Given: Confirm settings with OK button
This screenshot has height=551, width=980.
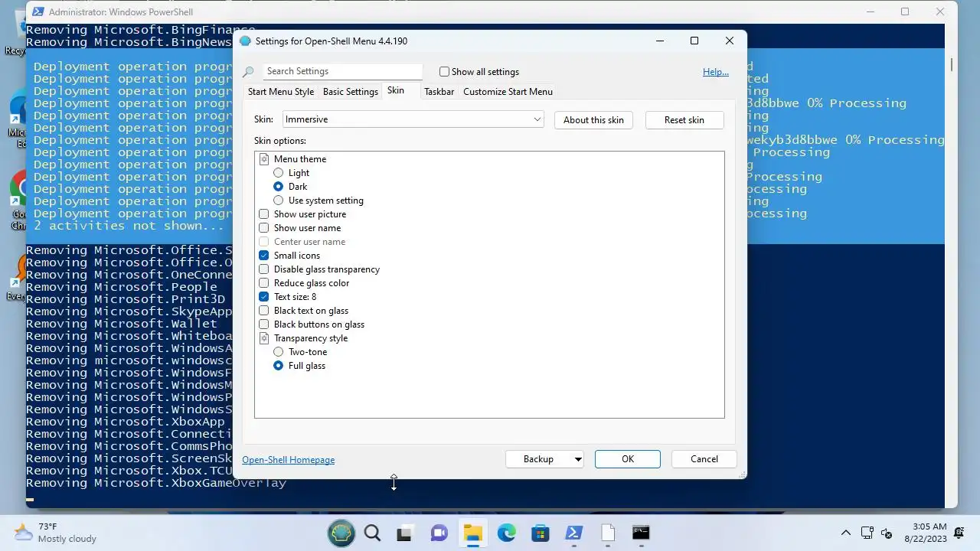Looking at the screenshot, I should (x=628, y=459).
